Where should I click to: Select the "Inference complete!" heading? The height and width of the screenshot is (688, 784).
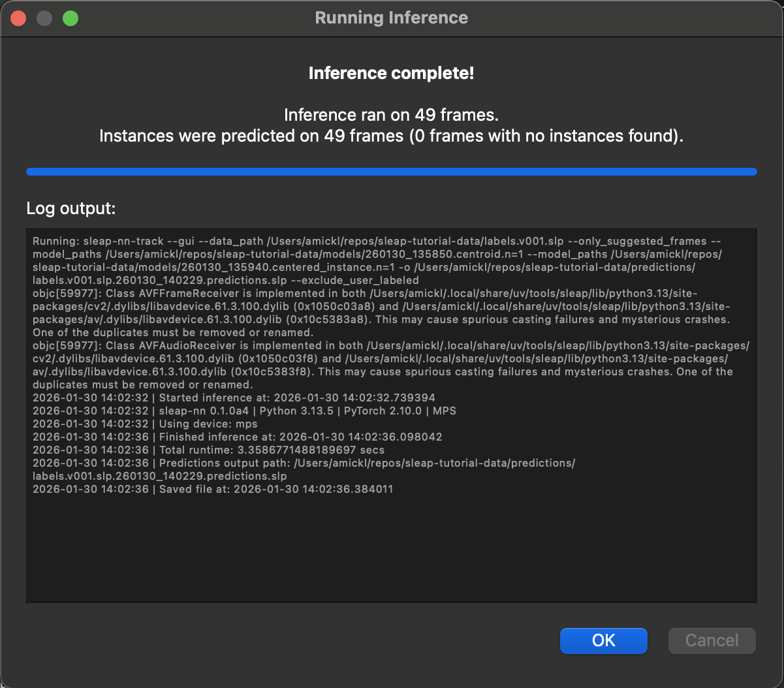coord(392,73)
